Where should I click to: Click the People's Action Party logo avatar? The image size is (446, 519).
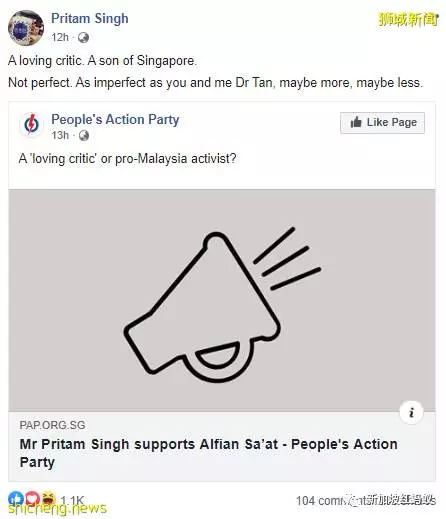tap(31, 124)
